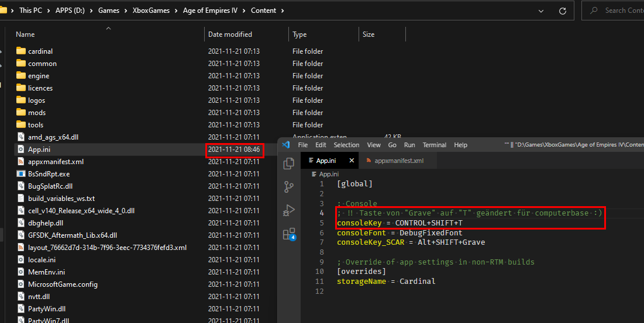
Task: Select the mods folder
Action: click(37, 113)
